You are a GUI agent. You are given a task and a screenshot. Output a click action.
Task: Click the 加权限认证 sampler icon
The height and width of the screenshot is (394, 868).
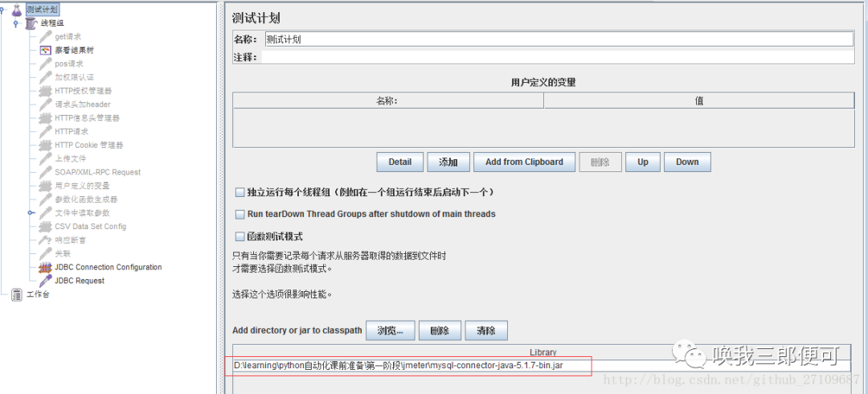coord(45,77)
